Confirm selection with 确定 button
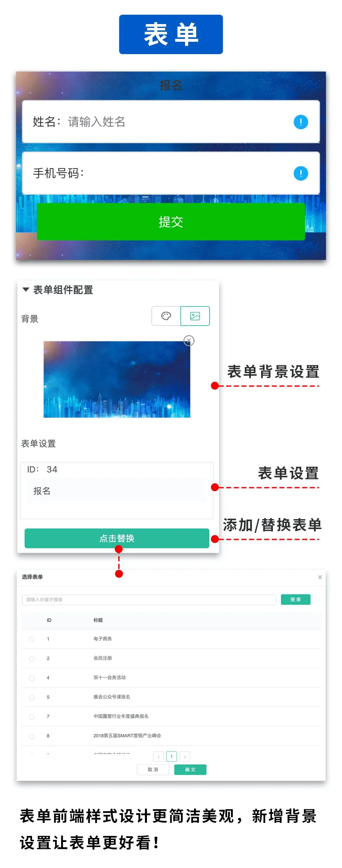The height and width of the screenshot is (868, 342). [x=190, y=770]
